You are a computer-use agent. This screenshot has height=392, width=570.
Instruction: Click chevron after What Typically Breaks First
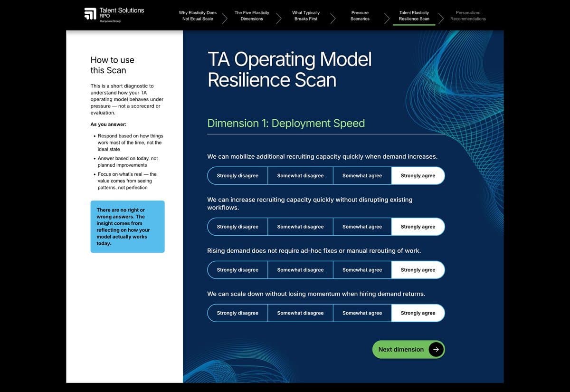333,18
